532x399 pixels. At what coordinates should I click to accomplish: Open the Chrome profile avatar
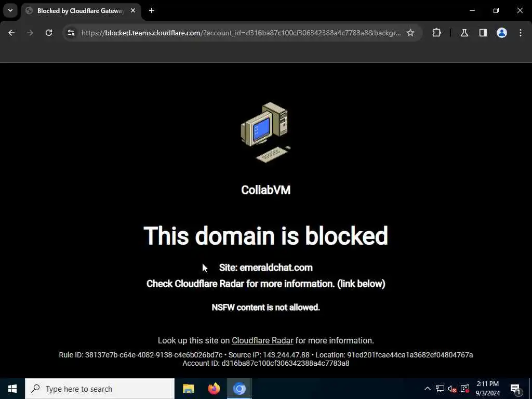pyautogui.click(x=502, y=33)
